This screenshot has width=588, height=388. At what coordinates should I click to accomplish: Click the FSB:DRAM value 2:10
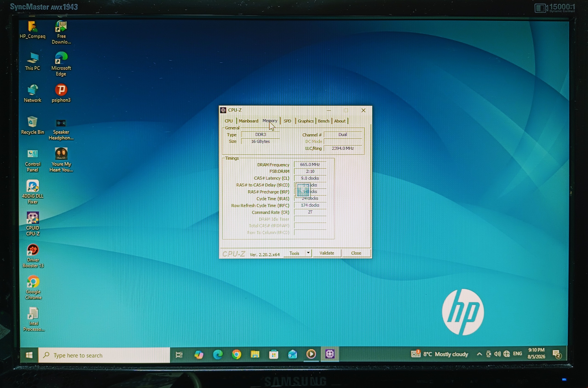point(310,171)
